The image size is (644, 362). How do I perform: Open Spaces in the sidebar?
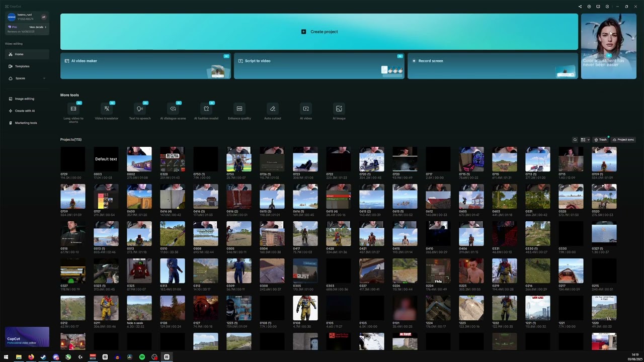(x=27, y=78)
